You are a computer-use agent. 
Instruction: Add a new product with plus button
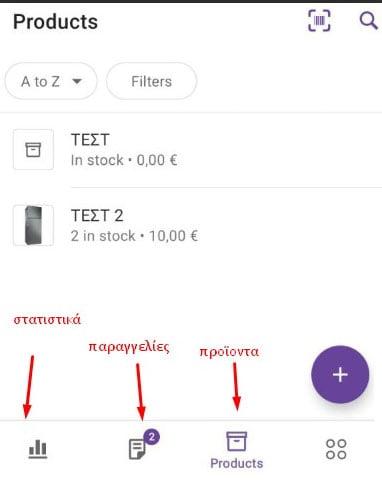(x=340, y=374)
